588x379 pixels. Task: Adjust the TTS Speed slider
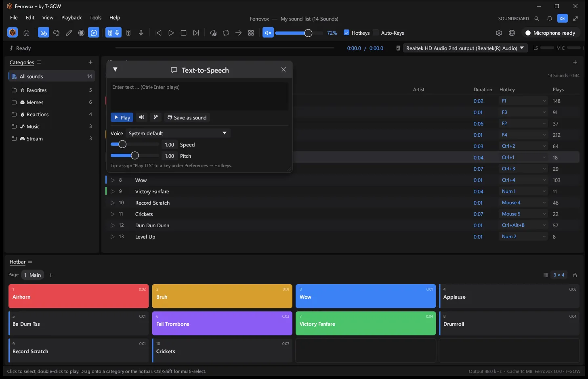tap(135, 144)
